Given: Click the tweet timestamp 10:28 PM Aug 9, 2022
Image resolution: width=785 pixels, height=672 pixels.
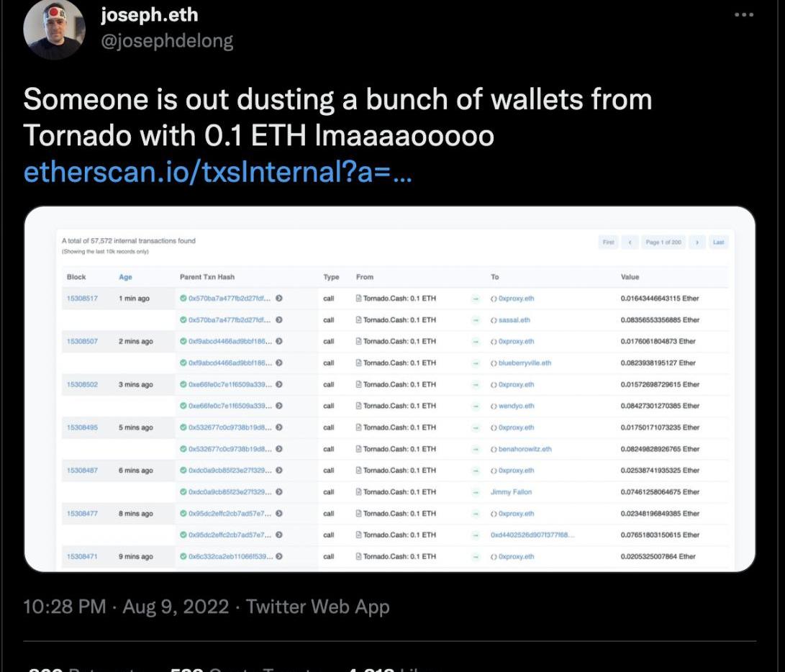Looking at the screenshot, I should 126,607.
